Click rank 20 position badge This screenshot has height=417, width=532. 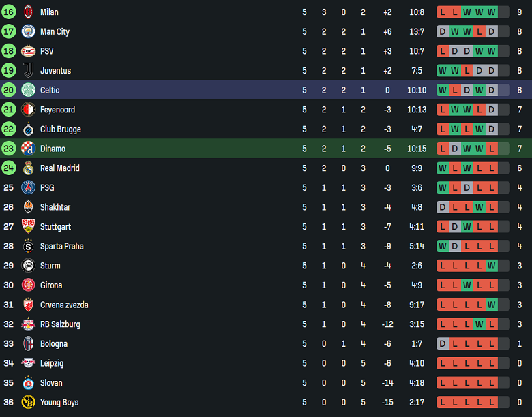pyautogui.click(x=8, y=90)
